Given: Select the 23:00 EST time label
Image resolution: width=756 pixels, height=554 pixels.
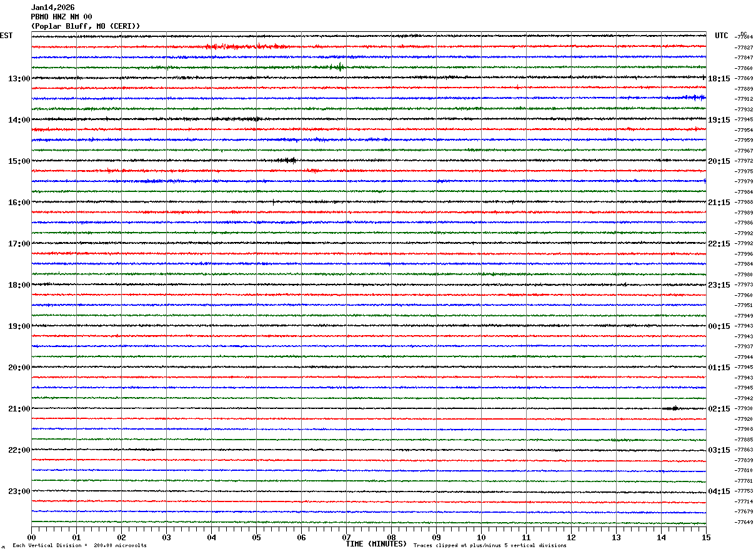Looking at the screenshot, I should 19,491.
